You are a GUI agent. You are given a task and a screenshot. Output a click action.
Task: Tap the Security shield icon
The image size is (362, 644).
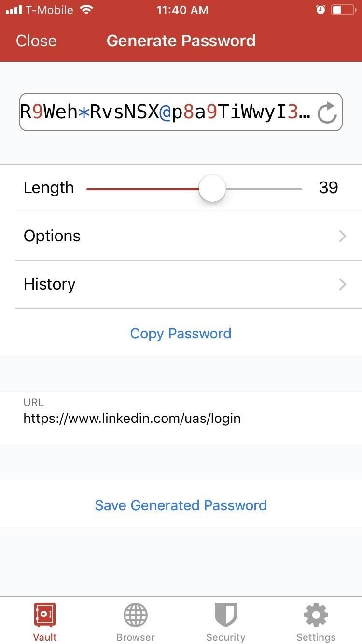225,615
